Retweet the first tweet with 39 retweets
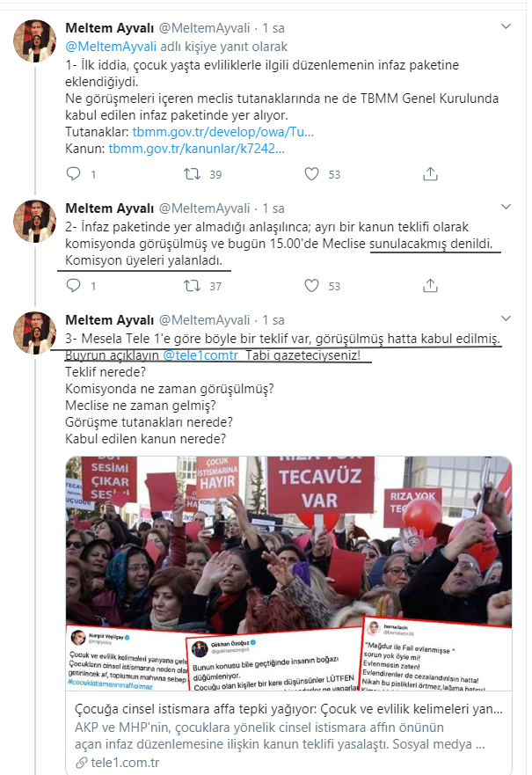The width and height of the screenshot is (532, 775). (x=192, y=174)
